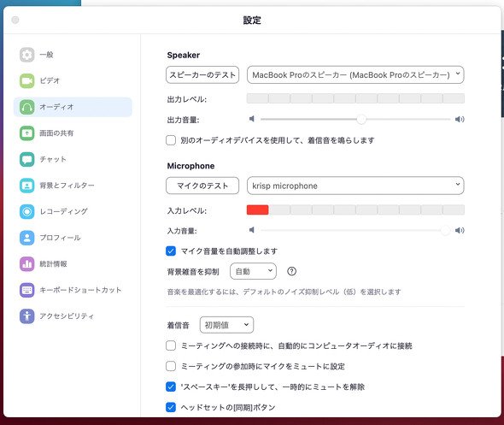Viewport: 504px width, 425px height.
Task: Close the 設定 window
Action: (15, 20)
